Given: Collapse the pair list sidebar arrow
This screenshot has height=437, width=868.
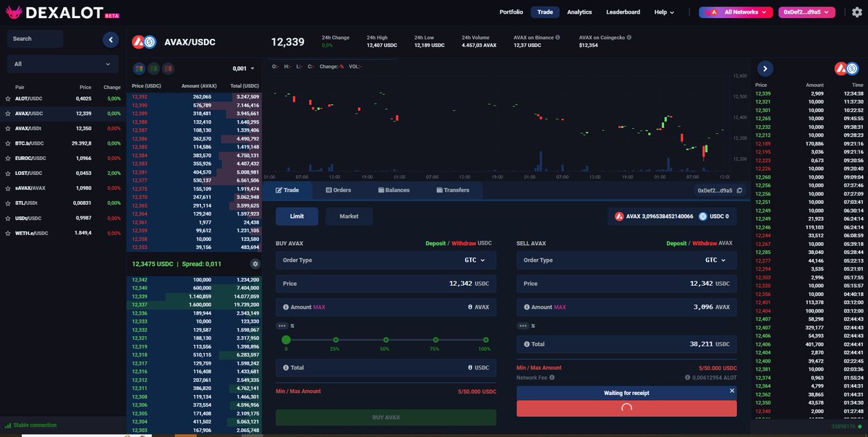Looking at the screenshot, I should [x=110, y=40].
